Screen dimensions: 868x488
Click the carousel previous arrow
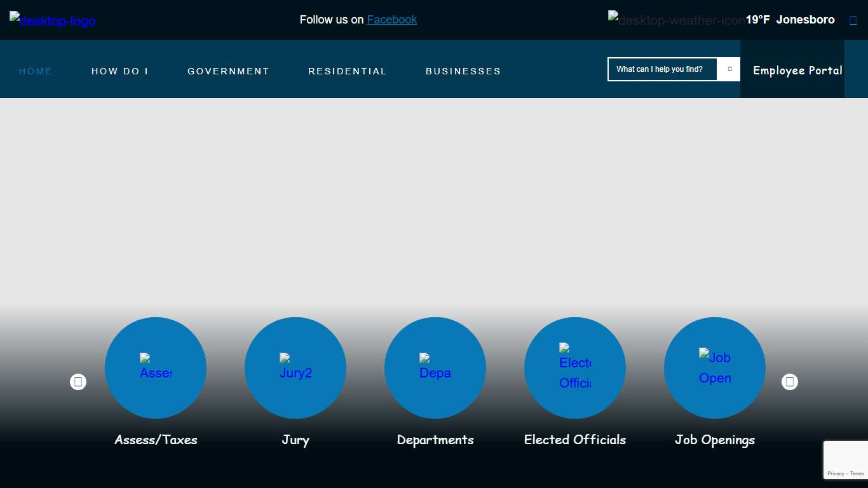tap(78, 382)
